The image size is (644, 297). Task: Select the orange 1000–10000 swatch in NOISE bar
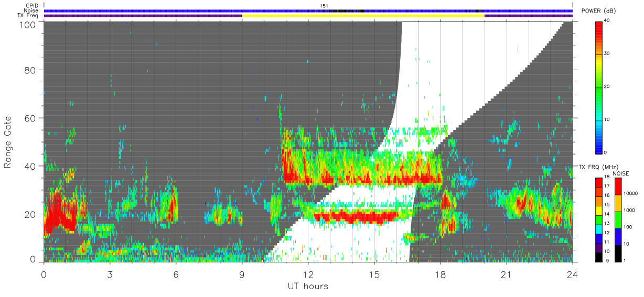(618, 203)
